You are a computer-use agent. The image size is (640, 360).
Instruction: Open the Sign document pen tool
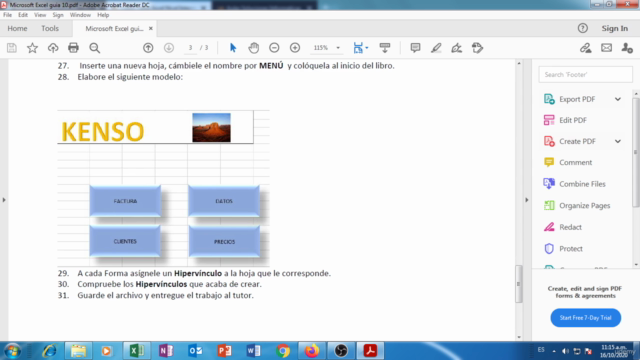(x=456, y=48)
